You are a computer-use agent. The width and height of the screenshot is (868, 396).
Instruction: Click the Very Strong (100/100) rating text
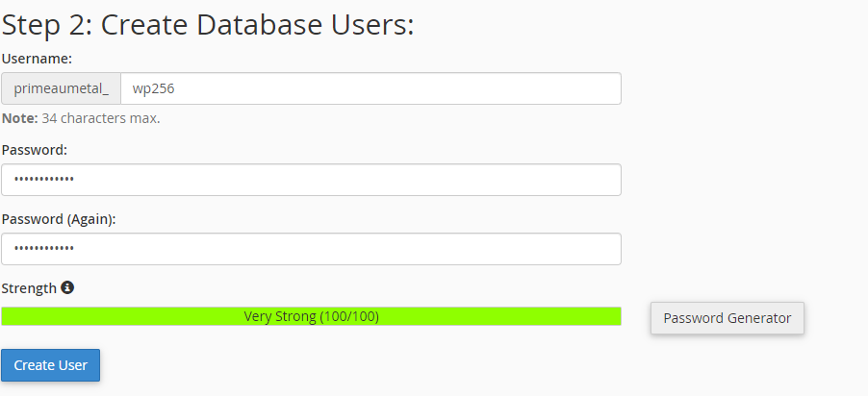(x=311, y=316)
